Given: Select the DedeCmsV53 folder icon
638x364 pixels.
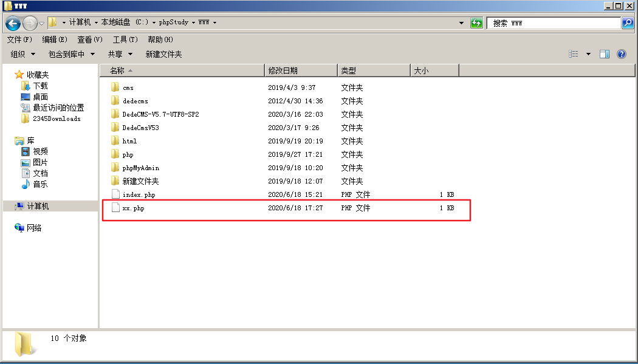Looking at the screenshot, I should pyautogui.click(x=115, y=127).
